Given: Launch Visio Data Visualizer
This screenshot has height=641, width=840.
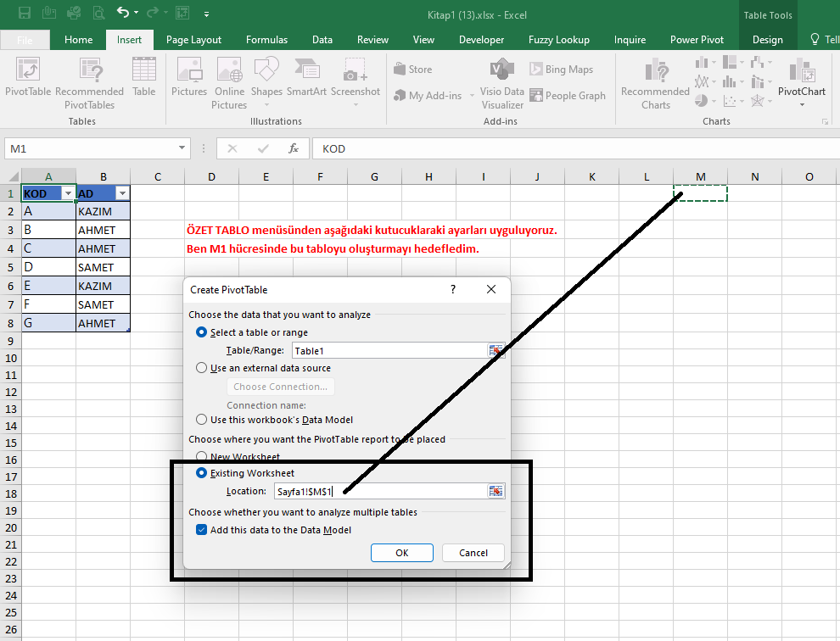Looking at the screenshot, I should click(x=502, y=84).
